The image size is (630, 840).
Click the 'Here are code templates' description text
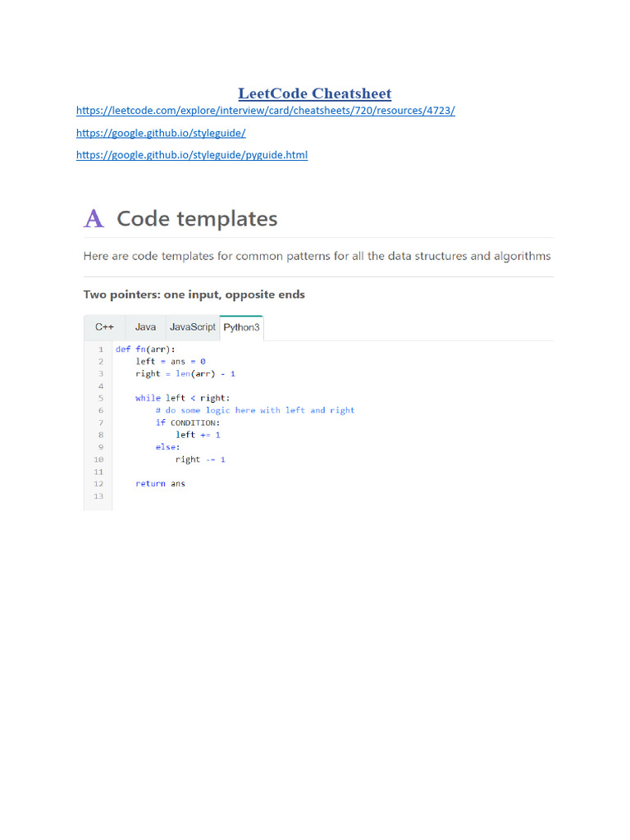317,256
